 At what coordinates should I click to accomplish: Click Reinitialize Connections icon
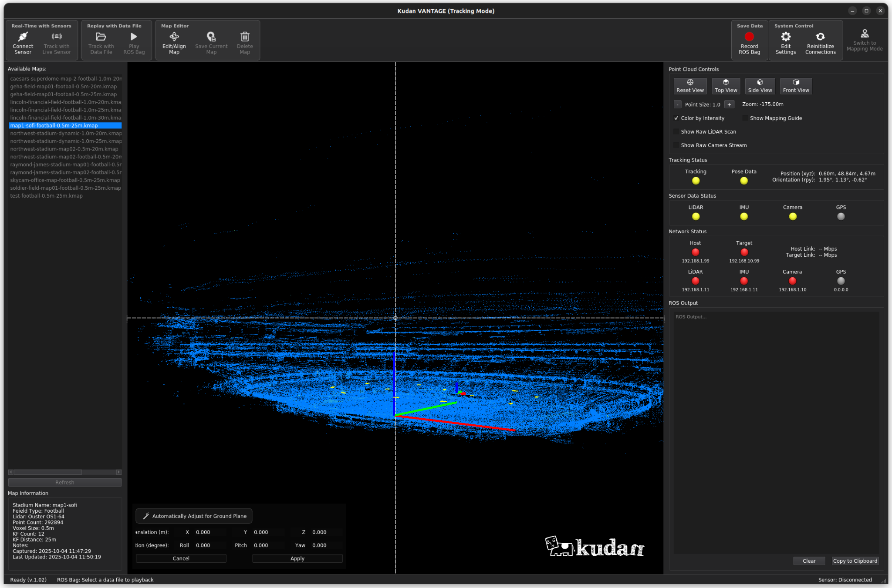[820, 37]
